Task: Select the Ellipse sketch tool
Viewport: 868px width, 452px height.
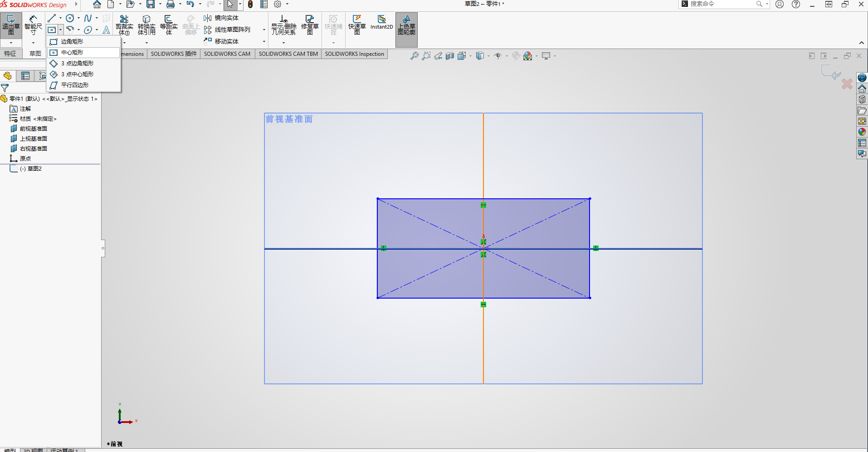Action: 88,30
